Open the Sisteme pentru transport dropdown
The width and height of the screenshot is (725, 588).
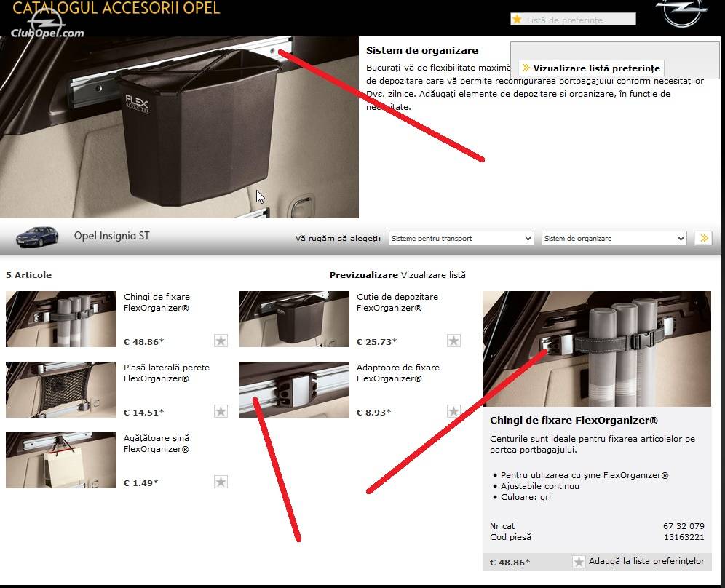point(461,238)
